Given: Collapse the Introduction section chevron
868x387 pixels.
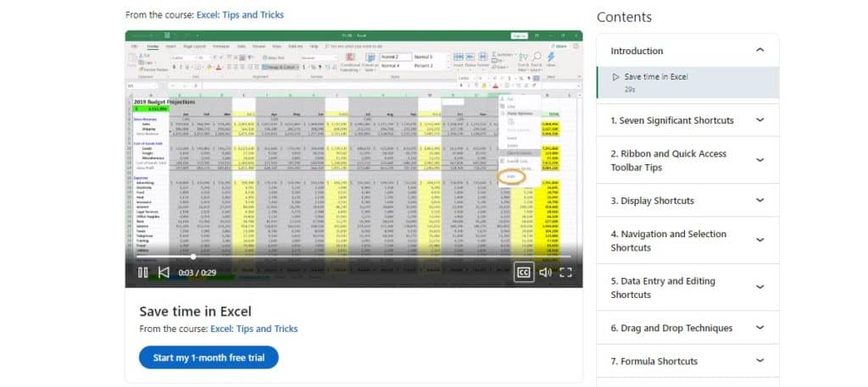Looking at the screenshot, I should click(760, 50).
